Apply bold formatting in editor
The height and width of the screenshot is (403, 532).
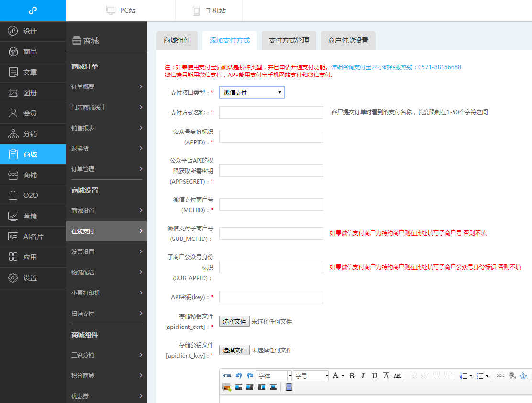click(352, 376)
